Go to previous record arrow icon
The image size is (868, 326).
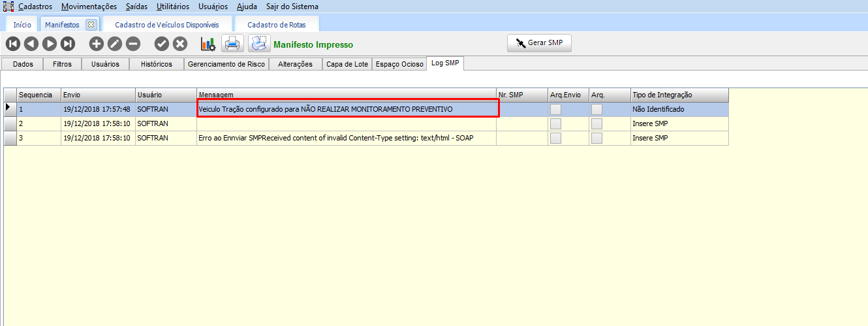point(31,44)
